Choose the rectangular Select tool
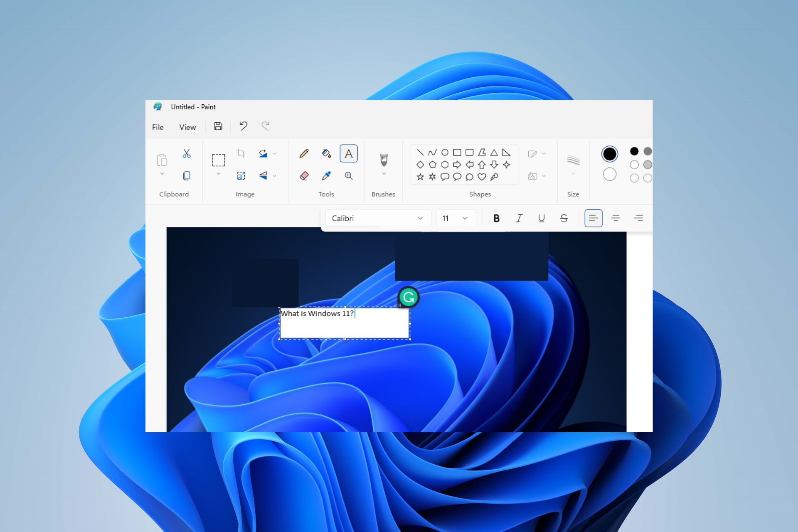The image size is (798, 532). [218, 160]
